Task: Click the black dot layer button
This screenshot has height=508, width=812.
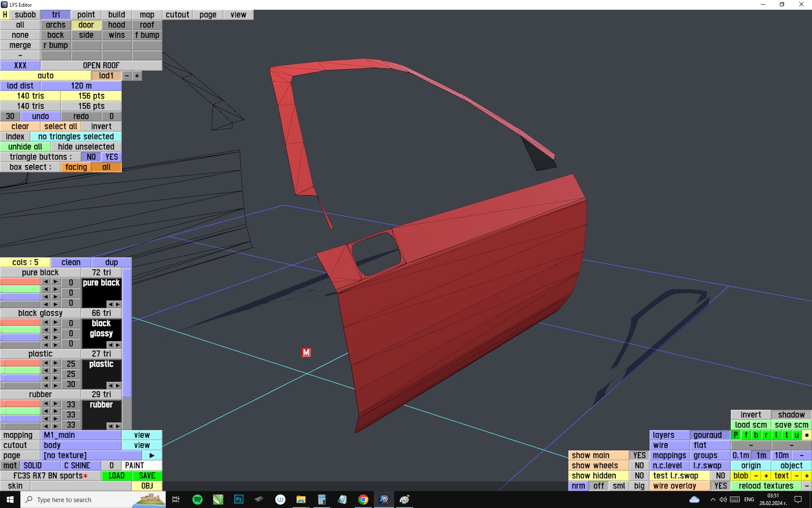Action: (x=807, y=435)
